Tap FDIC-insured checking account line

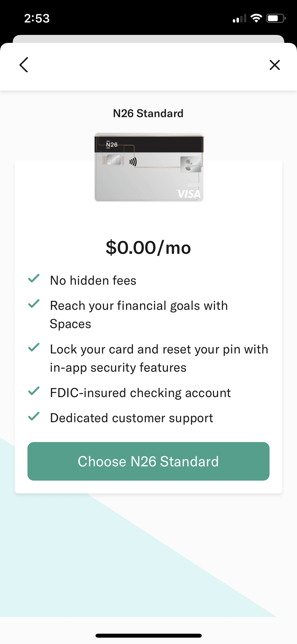click(140, 393)
